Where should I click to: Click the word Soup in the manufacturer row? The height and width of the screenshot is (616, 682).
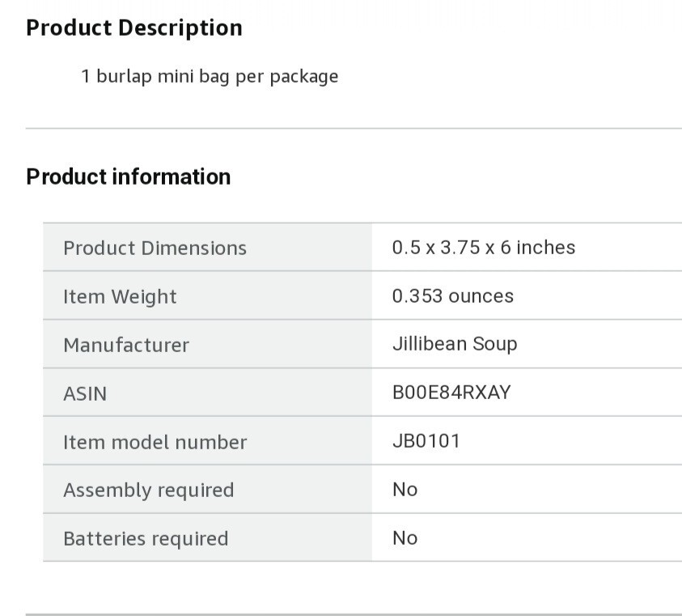coord(495,344)
